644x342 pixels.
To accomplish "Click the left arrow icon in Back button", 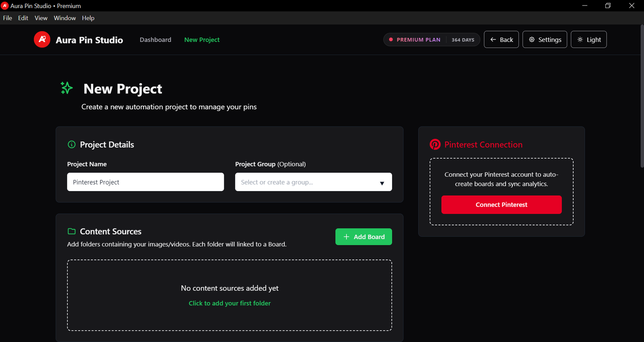I will (x=493, y=39).
